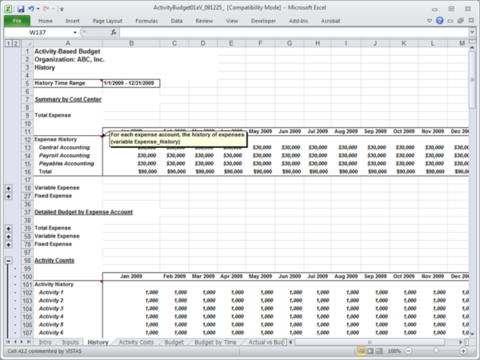Show outline level 2 button
480x360 pixels.
pos(15,43)
